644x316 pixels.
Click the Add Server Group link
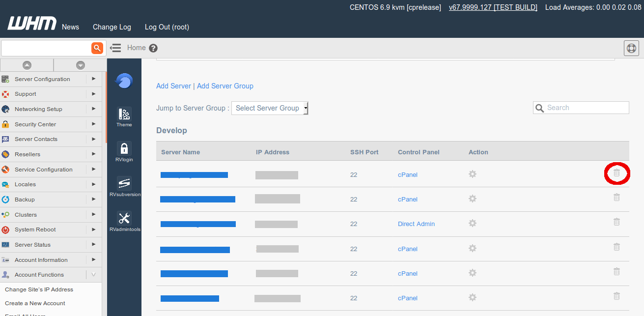tap(225, 86)
